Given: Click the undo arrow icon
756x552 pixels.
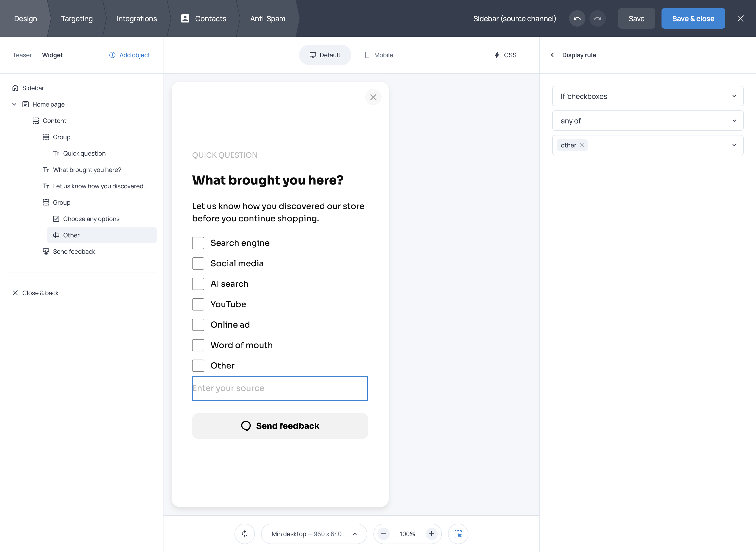Looking at the screenshot, I should [x=577, y=19].
